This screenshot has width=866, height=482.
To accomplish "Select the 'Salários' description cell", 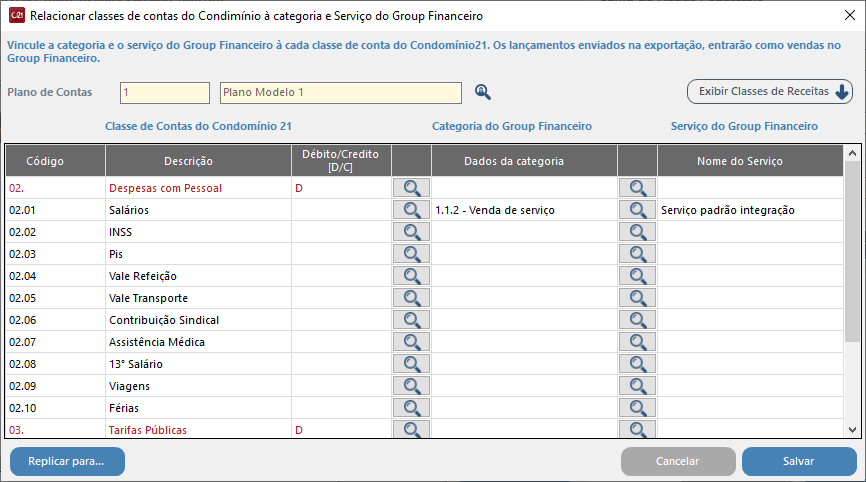I will tap(198, 210).
